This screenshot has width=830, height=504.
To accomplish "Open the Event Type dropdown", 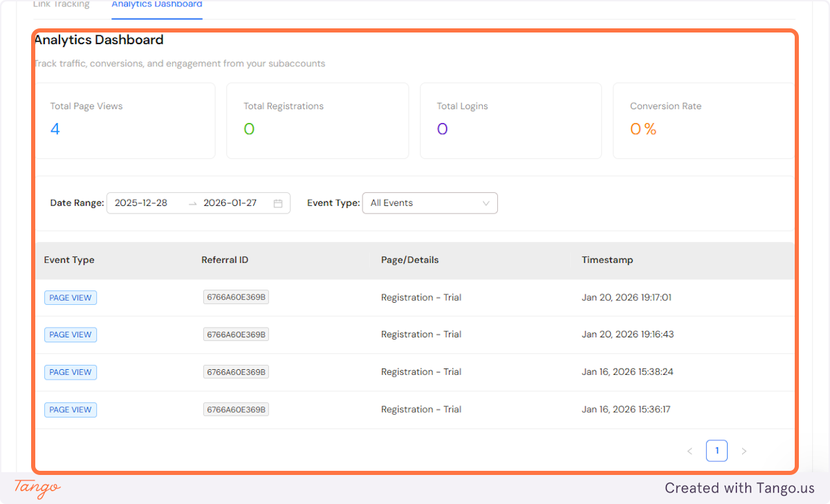I will click(x=430, y=203).
